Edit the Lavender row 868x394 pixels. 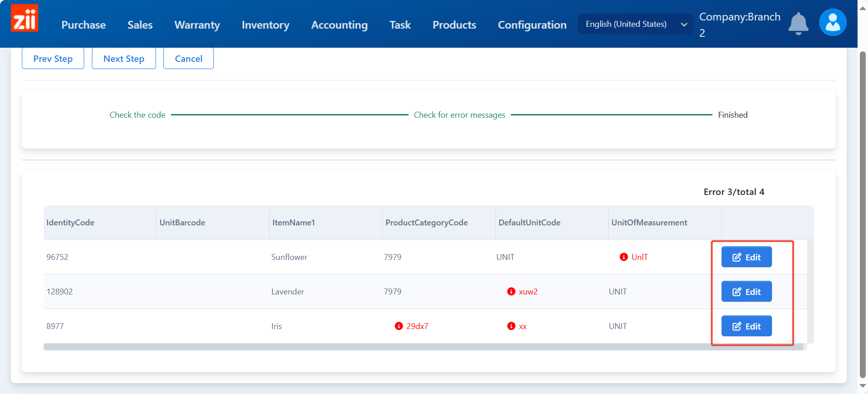[x=746, y=292]
